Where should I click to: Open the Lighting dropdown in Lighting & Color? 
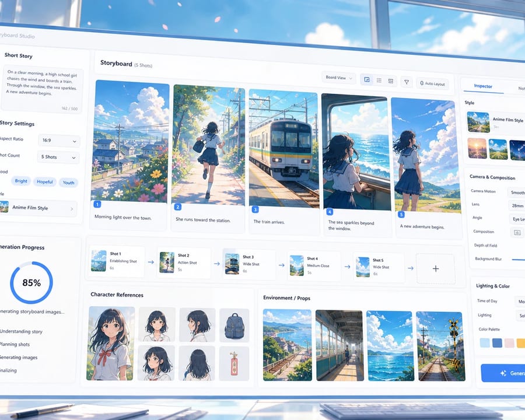click(x=520, y=316)
